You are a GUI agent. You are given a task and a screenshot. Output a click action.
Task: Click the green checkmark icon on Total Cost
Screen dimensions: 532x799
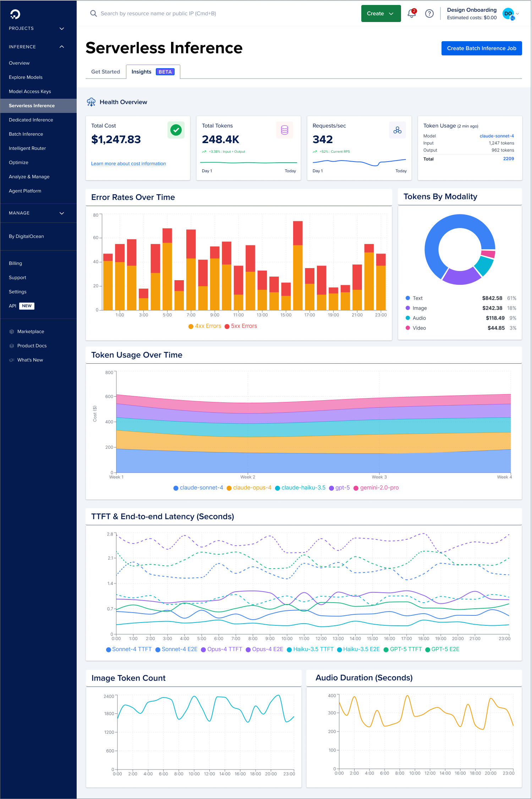click(x=176, y=130)
